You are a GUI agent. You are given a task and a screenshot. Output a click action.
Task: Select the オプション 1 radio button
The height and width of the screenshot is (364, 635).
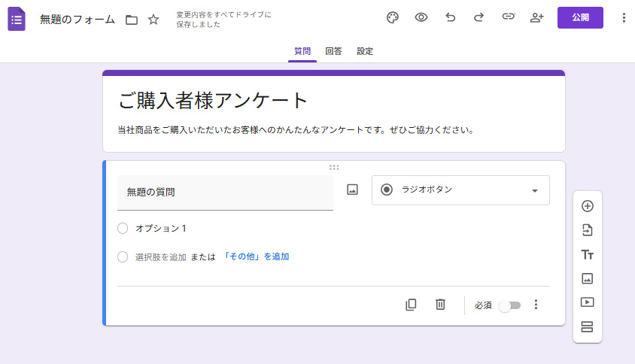123,228
